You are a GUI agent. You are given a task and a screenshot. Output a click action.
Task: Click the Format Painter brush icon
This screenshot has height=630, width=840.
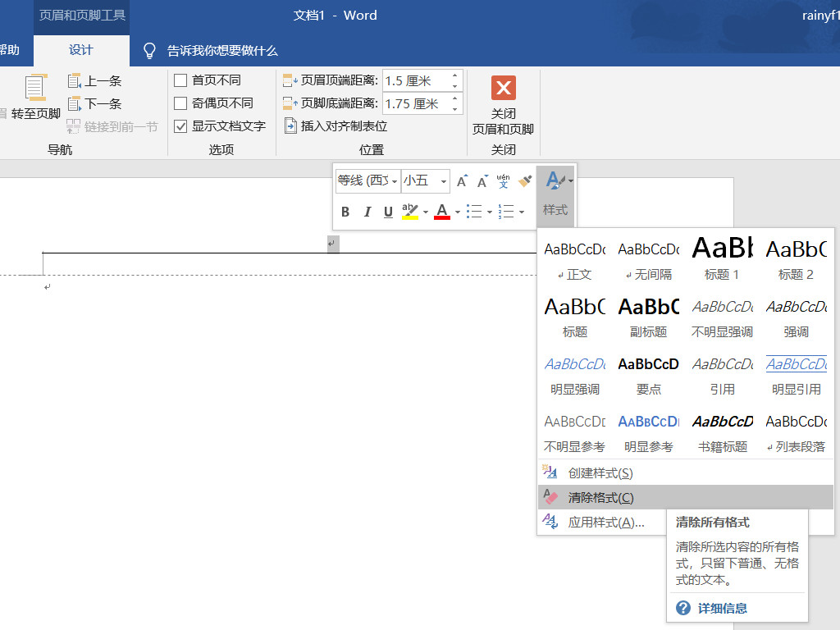click(525, 181)
